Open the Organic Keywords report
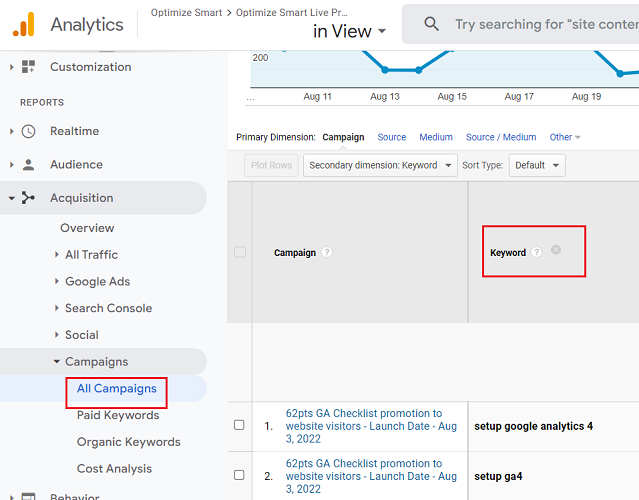The width and height of the screenshot is (639, 500). pyautogui.click(x=128, y=442)
